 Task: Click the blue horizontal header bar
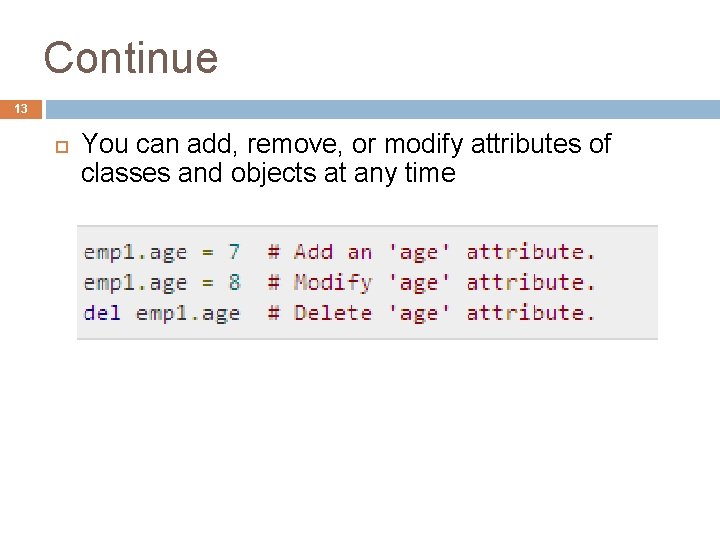(382, 109)
